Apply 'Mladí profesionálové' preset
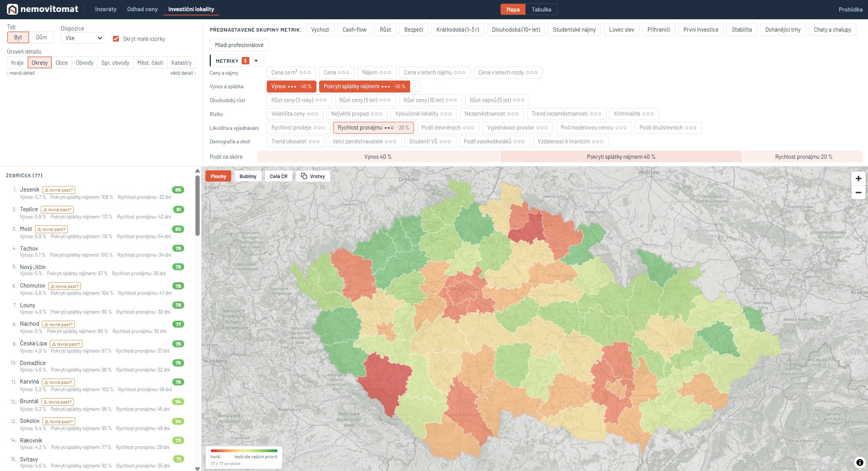868x471 pixels. pyautogui.click(x=239, y=45)
